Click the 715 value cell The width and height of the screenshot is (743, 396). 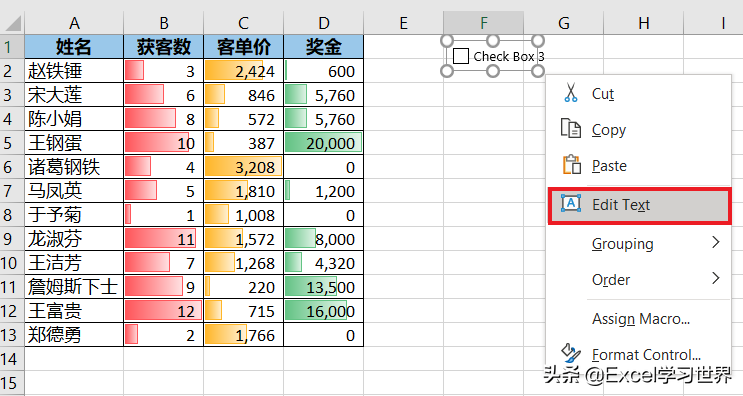tap(244, 311)
